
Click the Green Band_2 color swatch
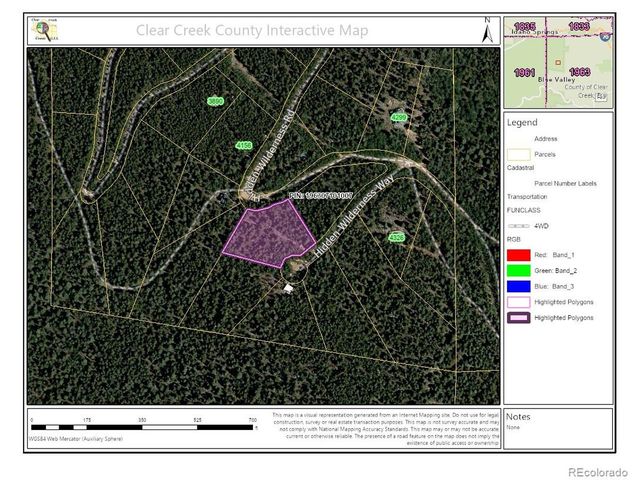coord(519,271)
